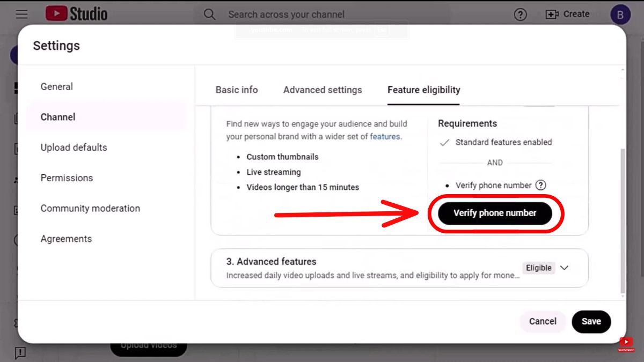Click the Create video button

coord(567,14)
